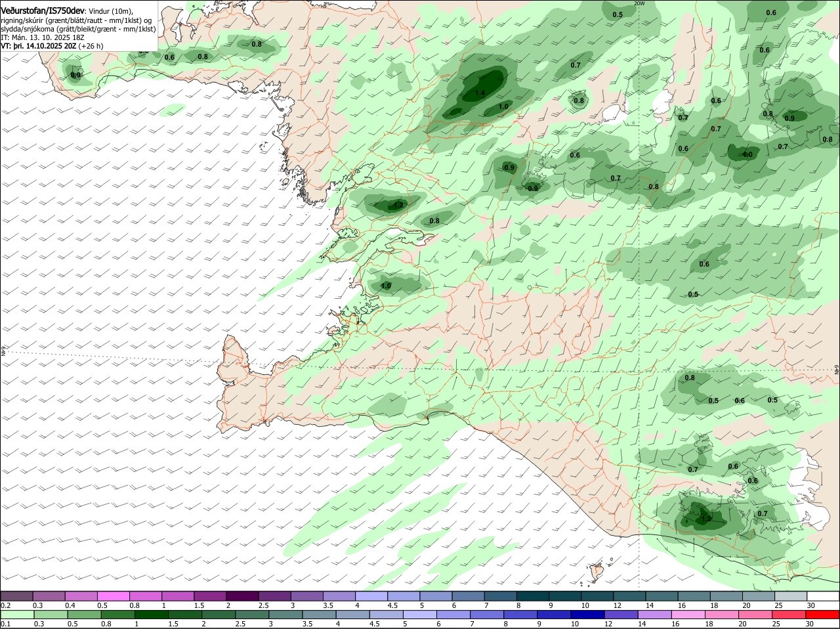
Task: Select rain legend swatch between 0.1 and 0.3
Action: [17, 615]
